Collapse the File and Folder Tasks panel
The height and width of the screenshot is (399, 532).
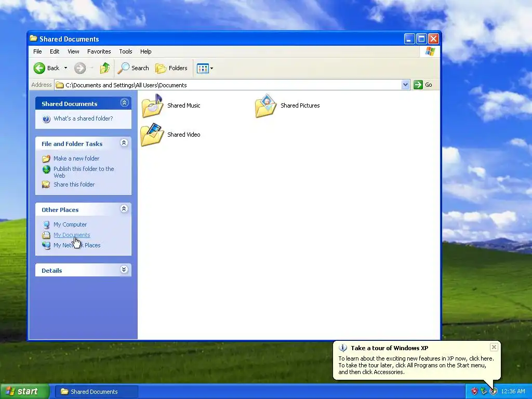124,143
